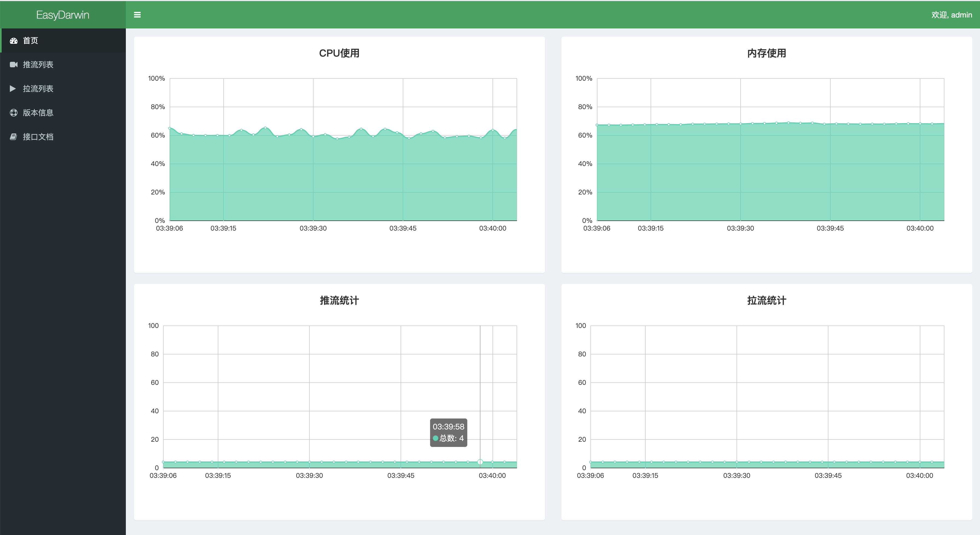Click the CPU使用 chart title
This screenshot has height=535, width=980.
click(339, 53)
